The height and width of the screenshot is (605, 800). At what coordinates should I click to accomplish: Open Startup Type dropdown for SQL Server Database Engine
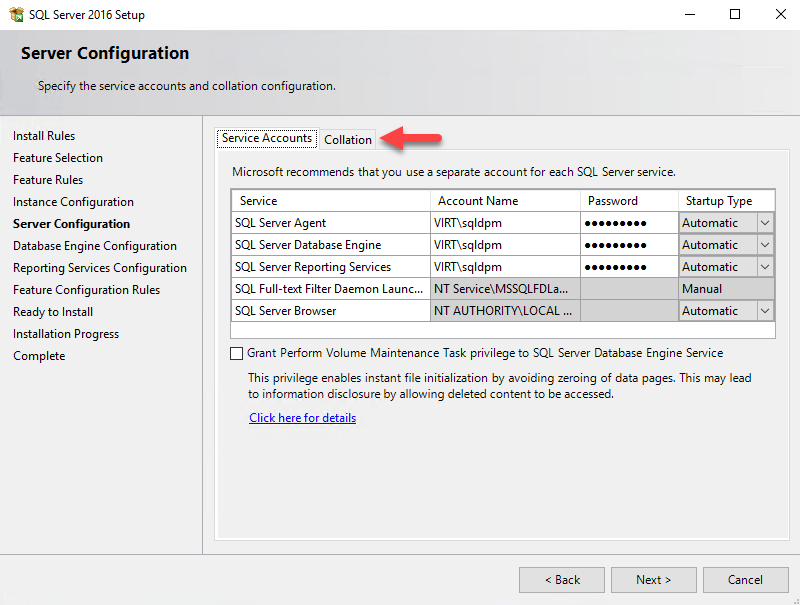click(x=765, y=245)
